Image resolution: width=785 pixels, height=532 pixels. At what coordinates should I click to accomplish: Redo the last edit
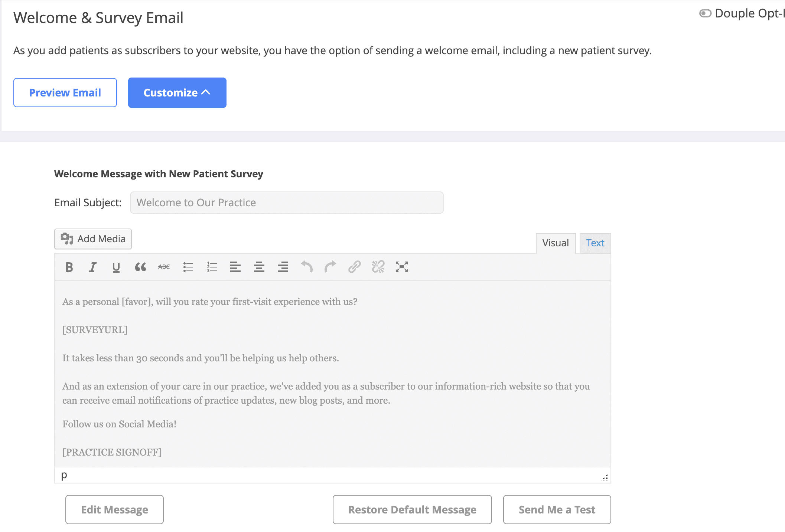coord(330,267)
